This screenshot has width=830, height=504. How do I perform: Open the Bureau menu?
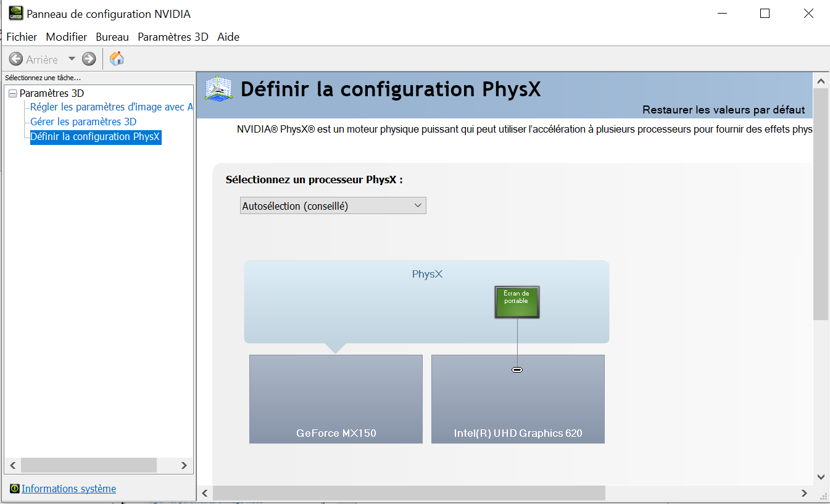tap(112, 37)
